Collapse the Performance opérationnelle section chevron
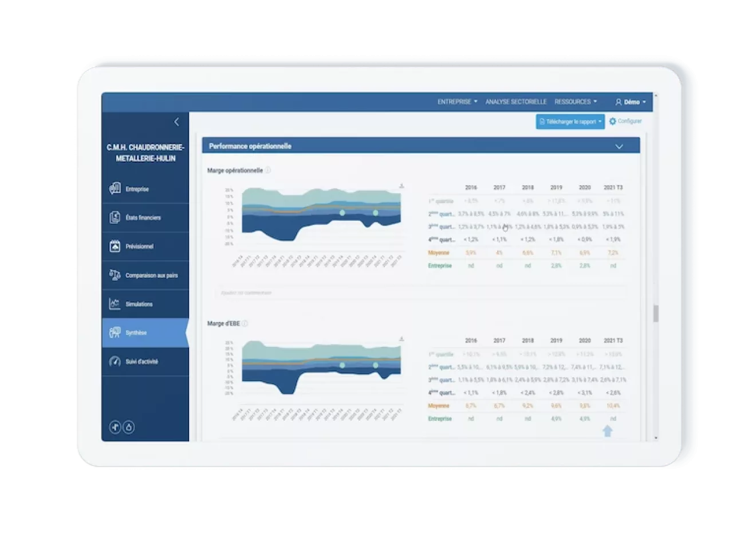 tap(619, 146)
